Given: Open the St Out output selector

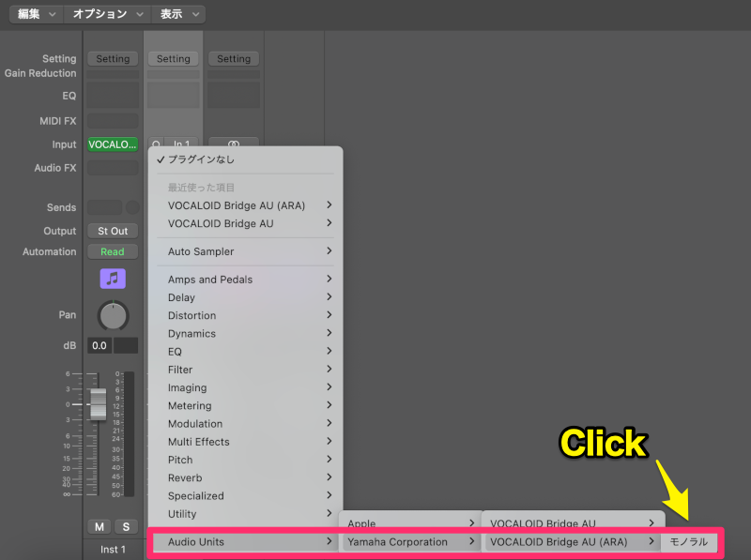Looking at the screenshot, I should pos(113,231).
